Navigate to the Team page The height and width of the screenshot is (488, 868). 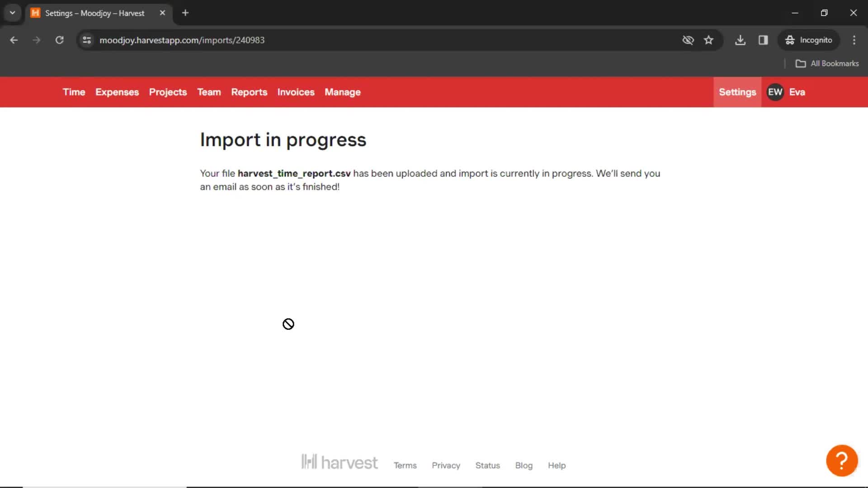click(209, 92)
